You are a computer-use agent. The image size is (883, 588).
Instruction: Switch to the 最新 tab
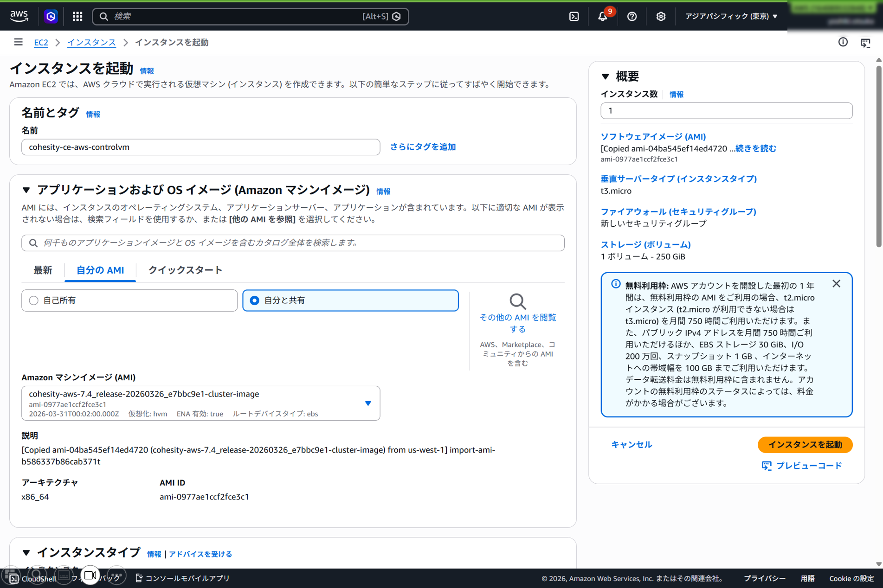[43, 270]
